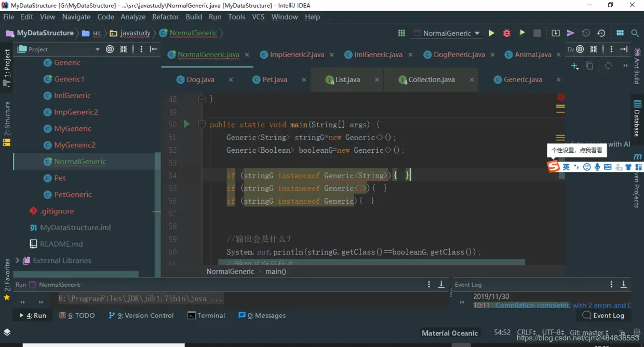Screen dimensions: 644x347
Task: Run the NormalGeneric configuration with green play
Action: (x=491, y=33)
